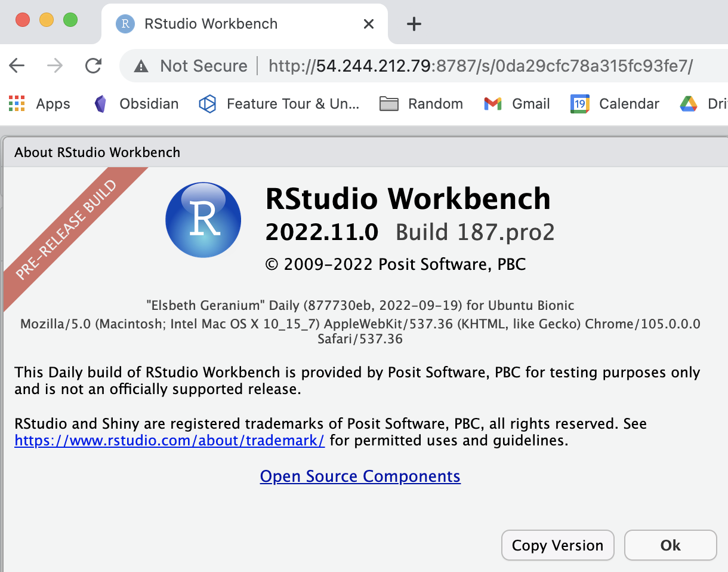
Task: Click the RStudio Workbench logo in the dialog
Action: pyautogui.click(x=203, y=220)
